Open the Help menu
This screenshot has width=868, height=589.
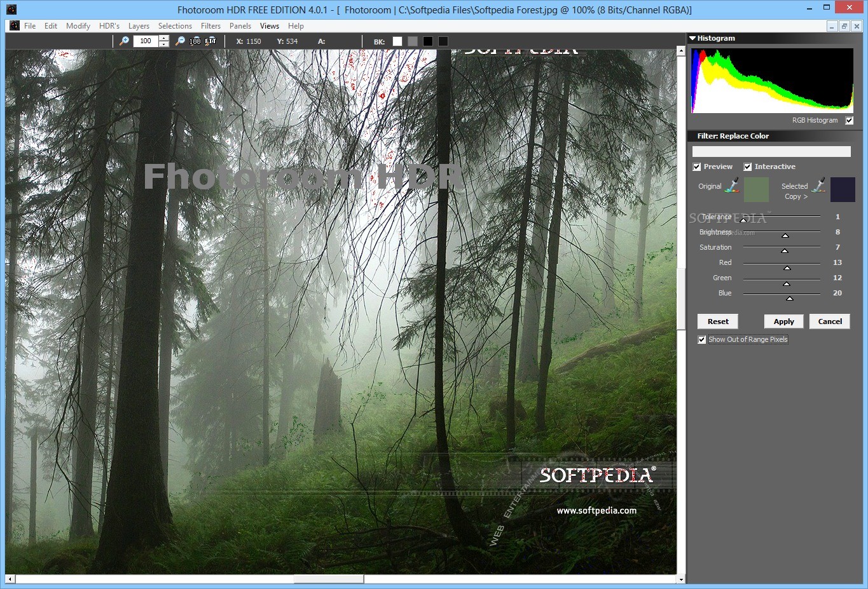(x=296, y=26)
